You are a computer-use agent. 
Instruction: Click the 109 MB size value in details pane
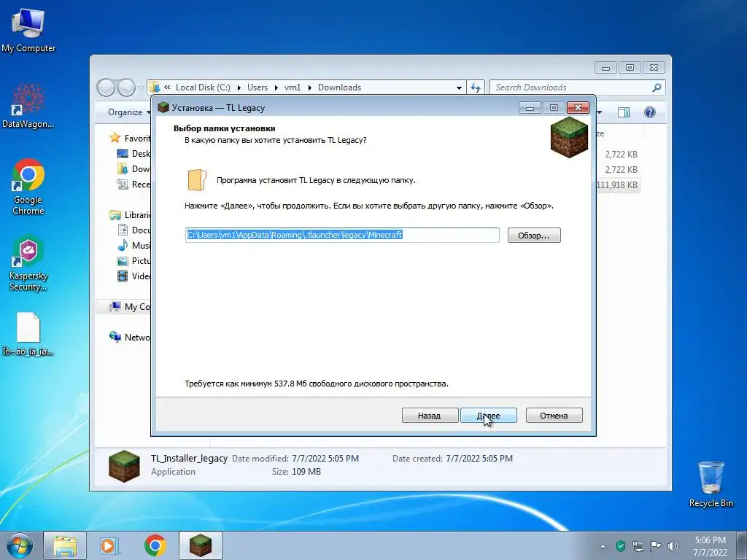(x=306, y=472)
